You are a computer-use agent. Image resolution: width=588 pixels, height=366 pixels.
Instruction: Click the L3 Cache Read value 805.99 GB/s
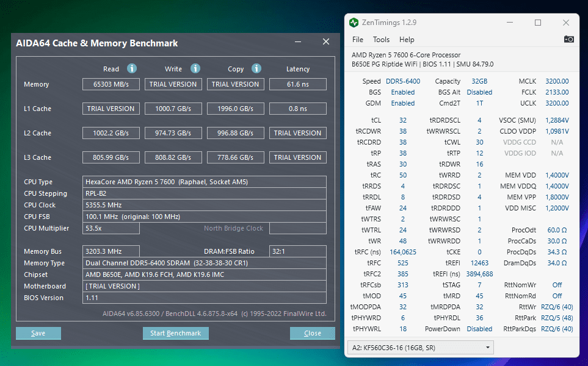[111, 157]
